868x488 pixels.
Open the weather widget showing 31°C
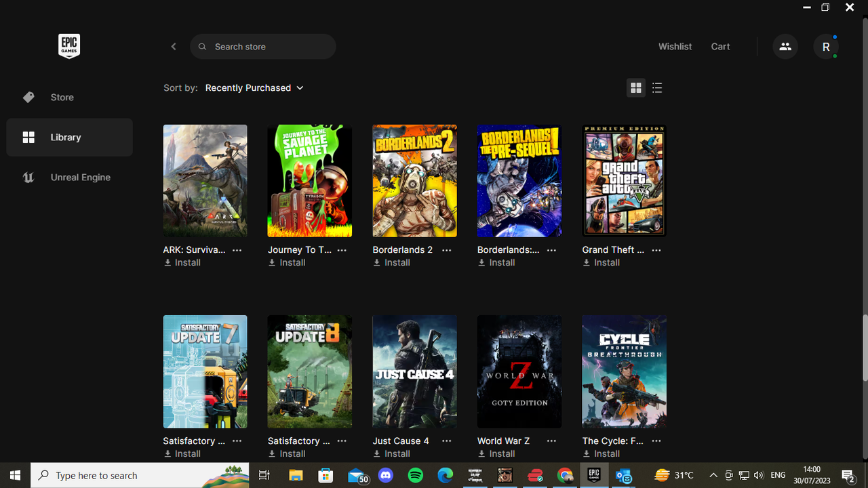(x=674, y=475)
